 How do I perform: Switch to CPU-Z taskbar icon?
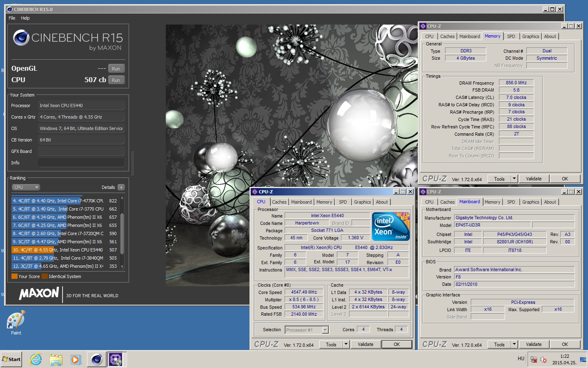point(116,359)
